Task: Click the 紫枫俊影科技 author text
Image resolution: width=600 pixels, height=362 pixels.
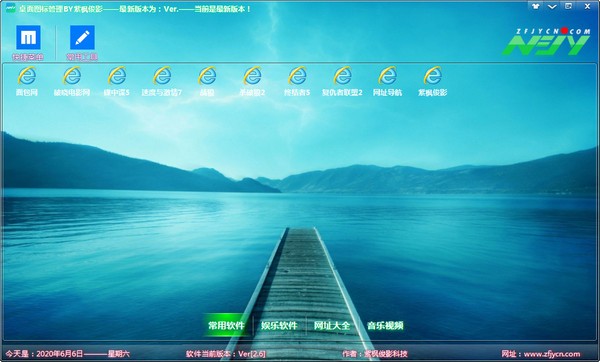Action: pyautogui.click(x=386, y=354)
